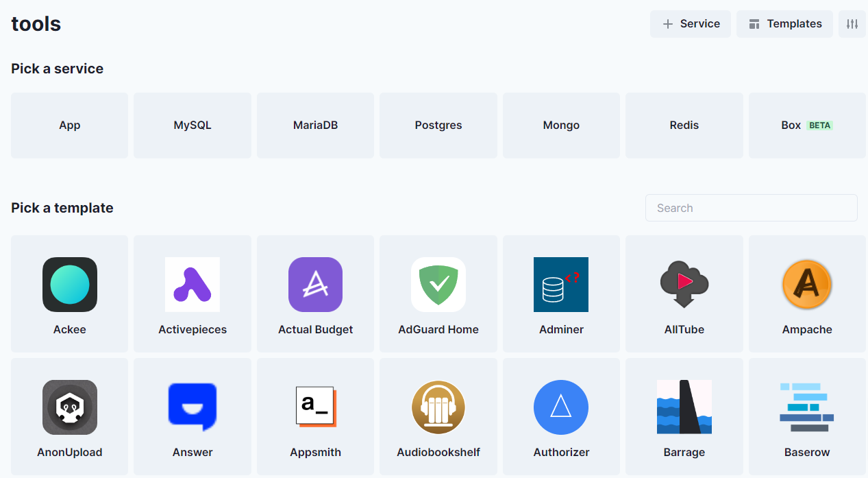This screenshot has width=868, height=478.
Task: Click the Ampache label text
Action: click(807, 330)
